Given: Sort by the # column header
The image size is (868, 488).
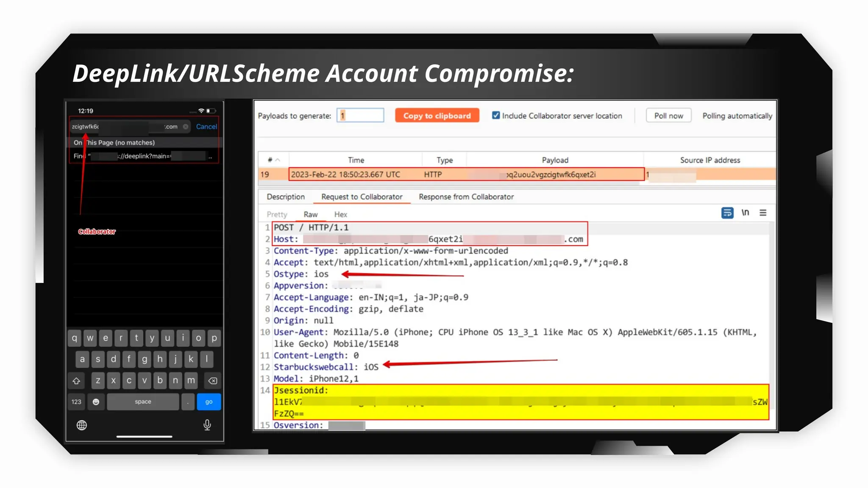Looking at the screenshot, I should (x=273, y=160).
